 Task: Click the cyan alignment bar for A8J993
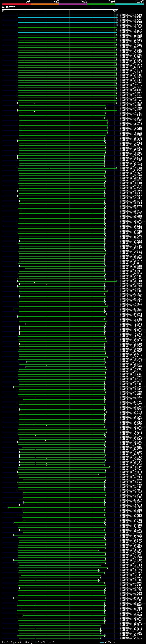pos(67,15)
